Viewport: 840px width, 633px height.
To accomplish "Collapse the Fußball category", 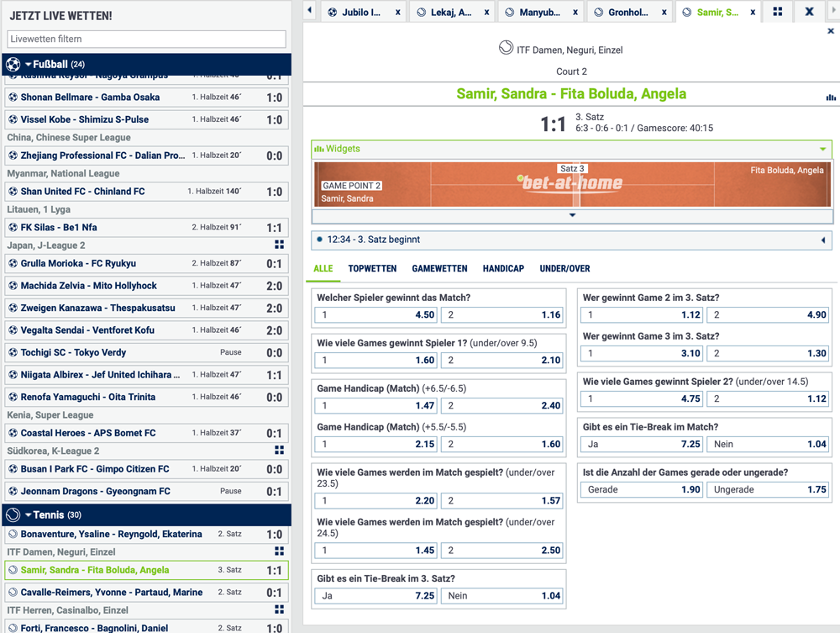I will (28, 65).
